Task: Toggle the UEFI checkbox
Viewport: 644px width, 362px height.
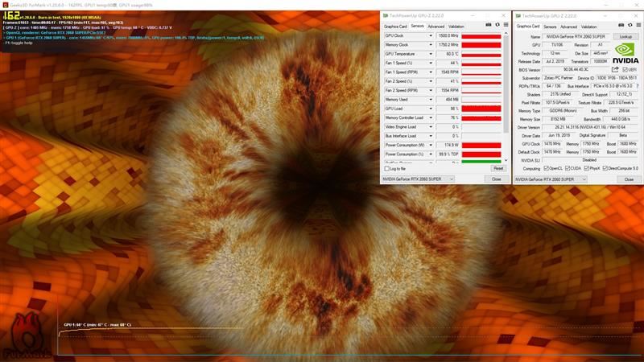Action: [625, 70]
